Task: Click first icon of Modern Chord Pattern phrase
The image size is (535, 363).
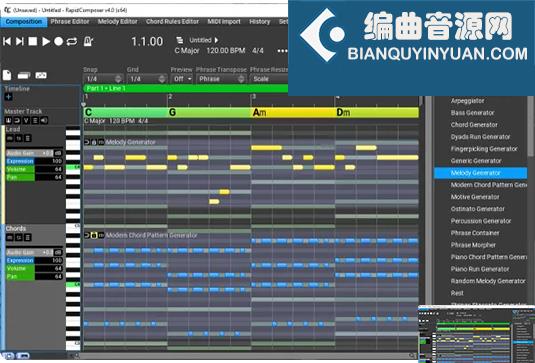Action: pyautogui.click(x=87, y=235)
